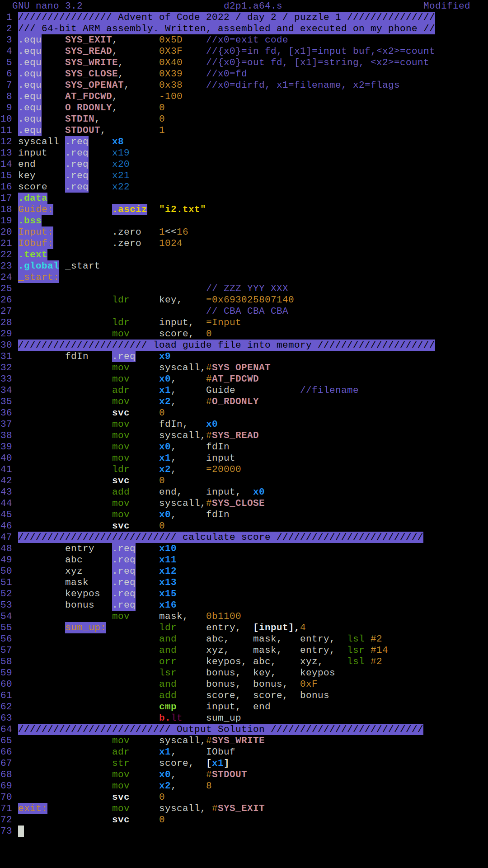Screen dimensions: 488x868
Task: Click the 'GNU nano 3.2' title text
Action: [47, 6]
